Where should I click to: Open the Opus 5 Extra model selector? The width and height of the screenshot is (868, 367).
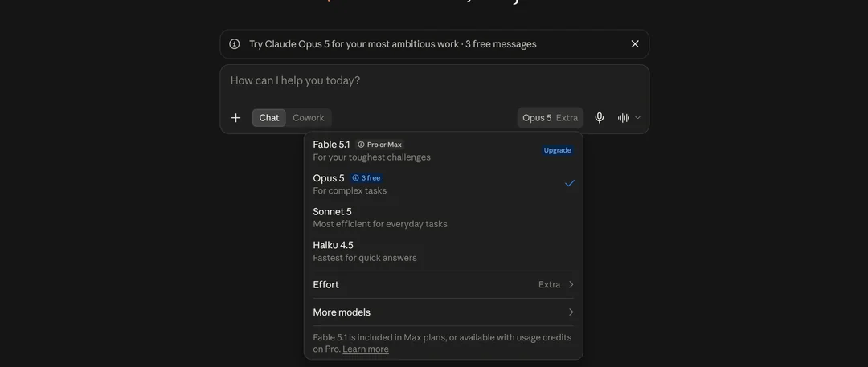coord(551,118)
